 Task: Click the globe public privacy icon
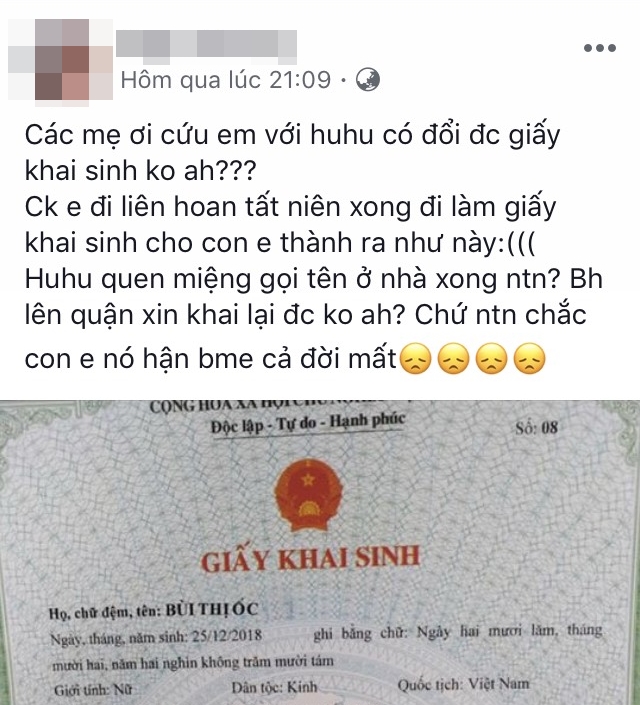point(367,80)
